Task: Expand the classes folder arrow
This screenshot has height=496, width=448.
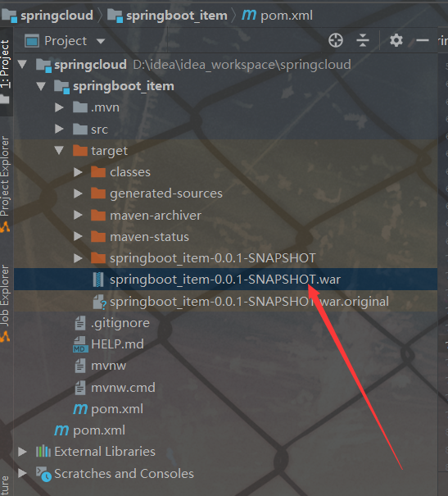Action: pos(78,172)
